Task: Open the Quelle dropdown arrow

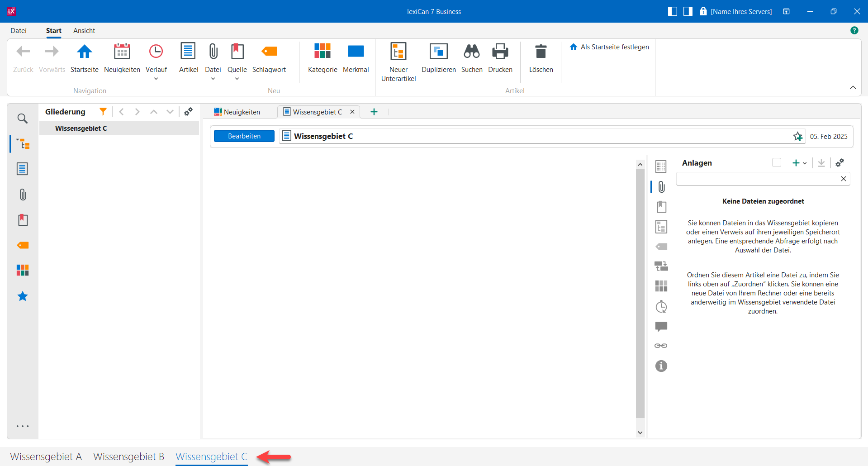Action: pyautogui.click(x=237, y=79)
